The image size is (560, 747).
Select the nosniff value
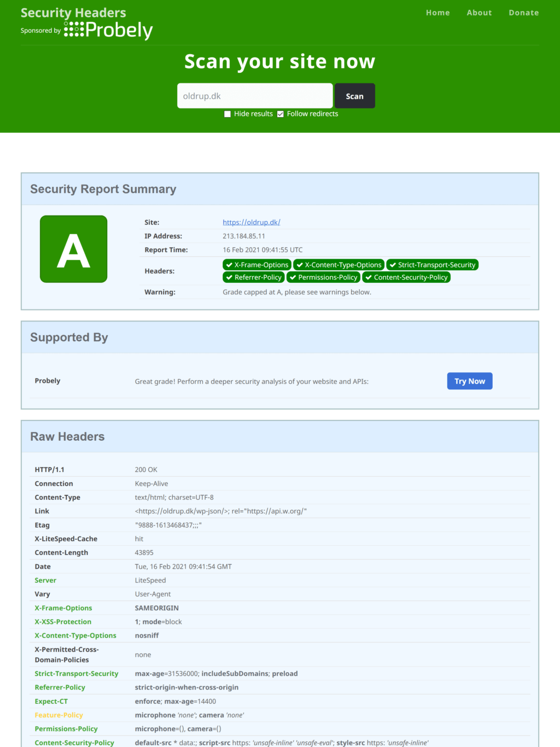(147, 635)
